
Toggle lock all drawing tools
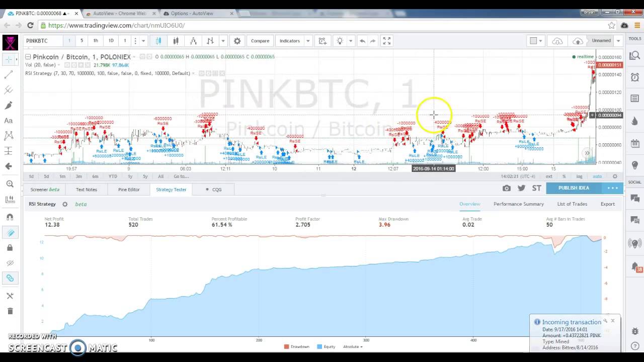click(x=10, y=248)
